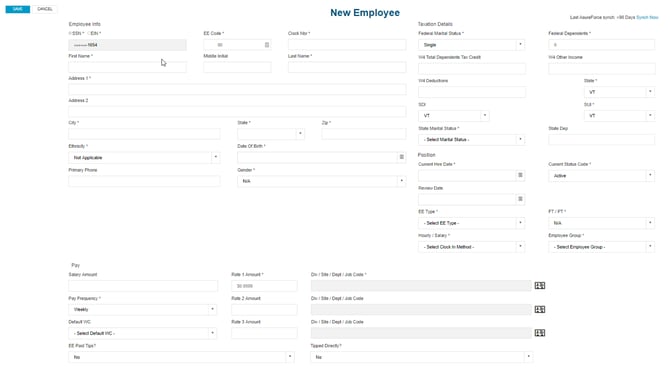Click the Address 2 input field
This screenshot has height=370, width=670.
coord(237,112)
